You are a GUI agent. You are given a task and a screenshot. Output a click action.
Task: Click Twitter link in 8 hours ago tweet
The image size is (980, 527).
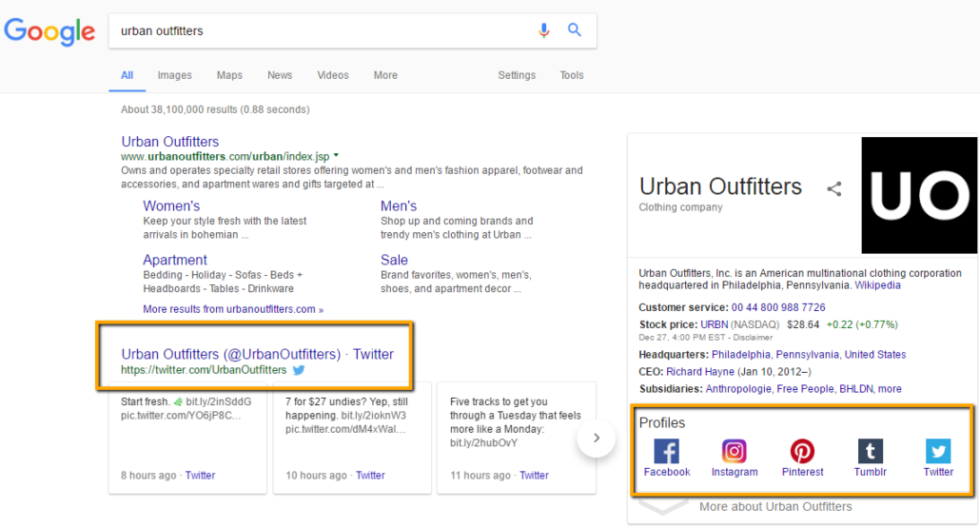(x=200, y=475)
